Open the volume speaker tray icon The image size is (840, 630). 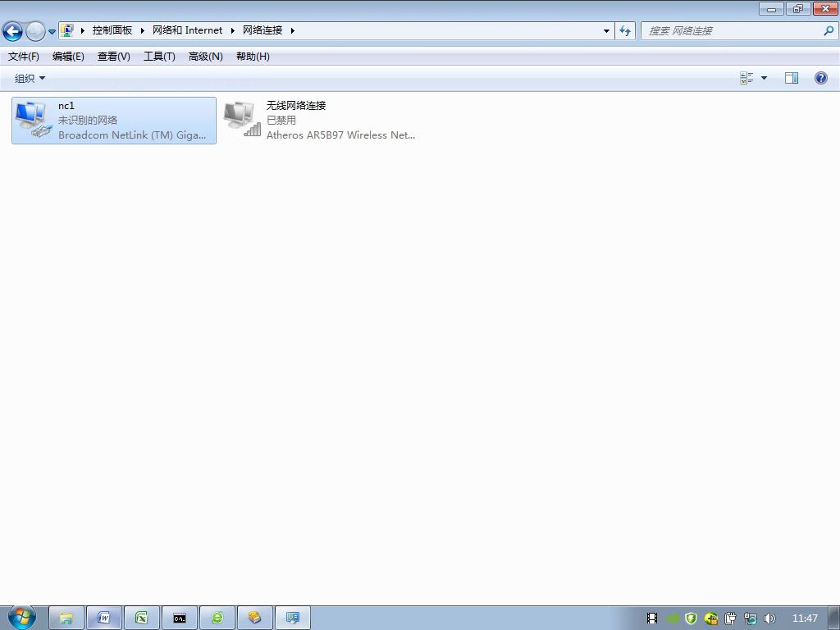click(x=769, y=619)
